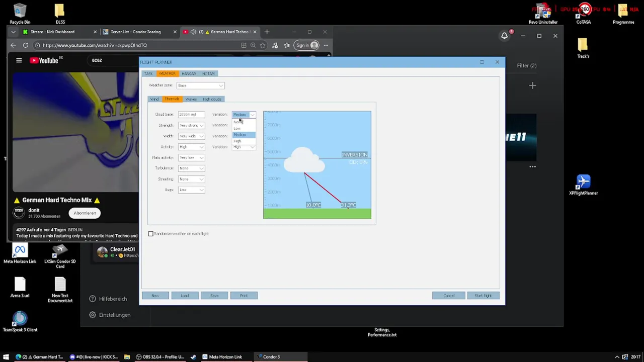Open Hilfebereich in the background app
This screenshot has height=362, width=644.
click(108, 299)
